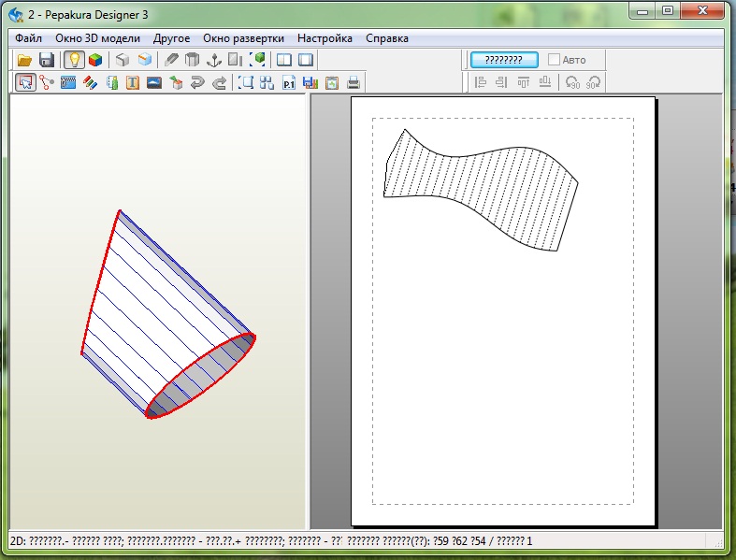
Task: Open the Окно развертки menu
Action: (x=243, y=38)
